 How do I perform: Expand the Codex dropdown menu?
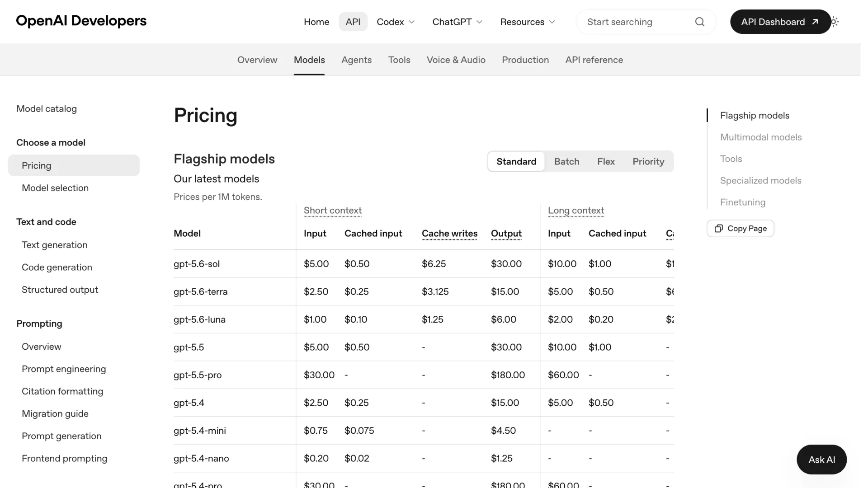click(396, 22)
